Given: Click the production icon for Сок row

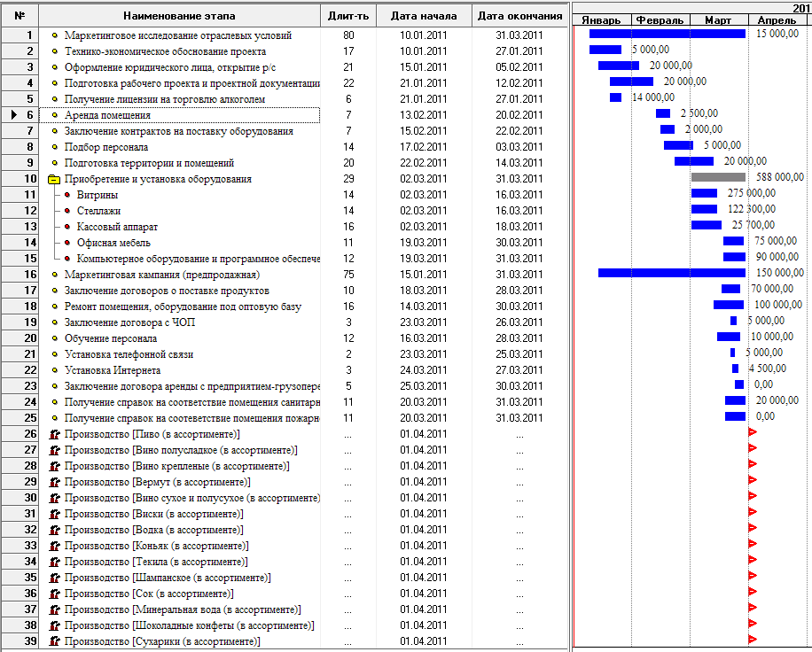Looking at the screenshot, I should coord(54,594).
